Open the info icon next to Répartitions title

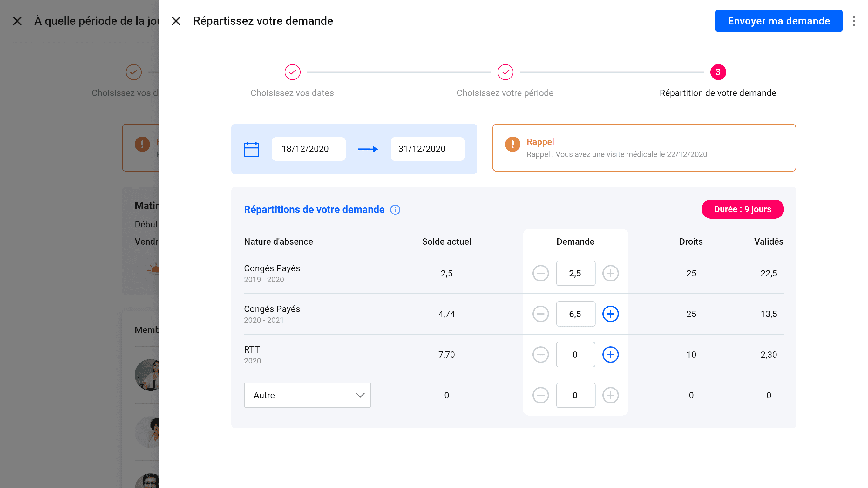(x=395, y=210)
